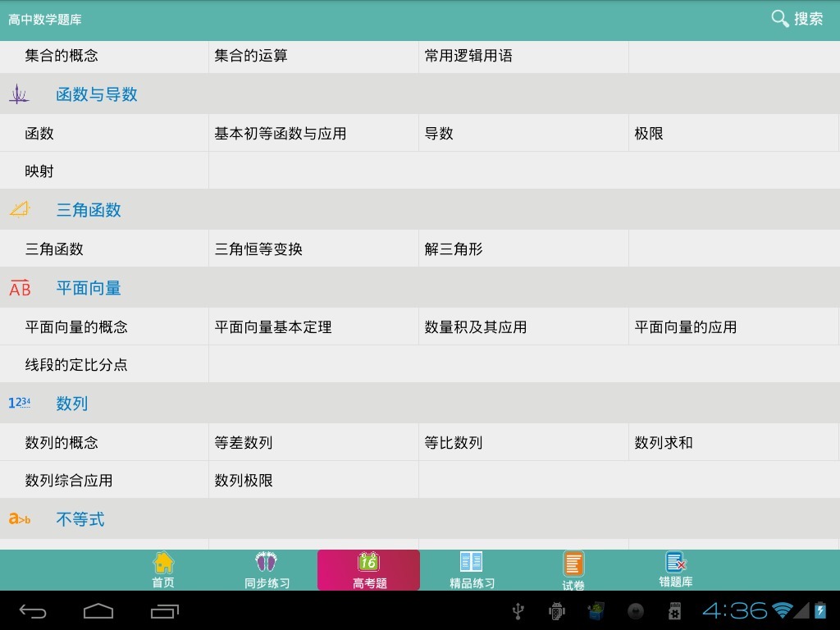840x630 pixels.
Task: Open the 试卷 papers icon
Action: pyautogui.click(x=573, y=564)
